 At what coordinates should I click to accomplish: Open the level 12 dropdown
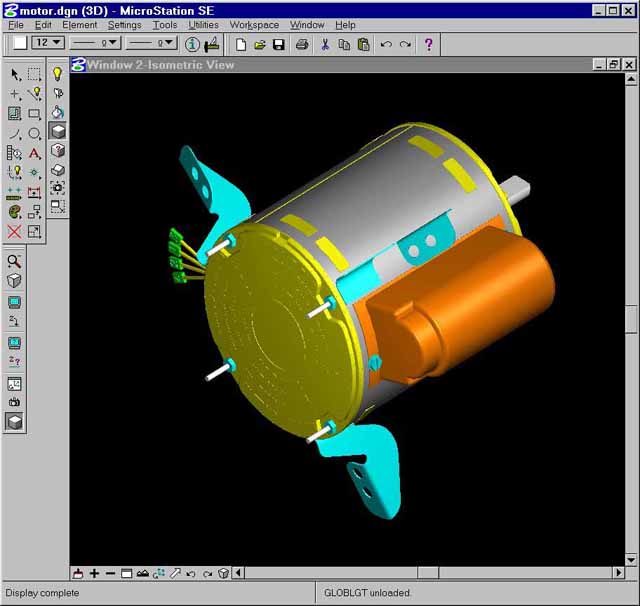pyautogui.click(x=48, y=43)
